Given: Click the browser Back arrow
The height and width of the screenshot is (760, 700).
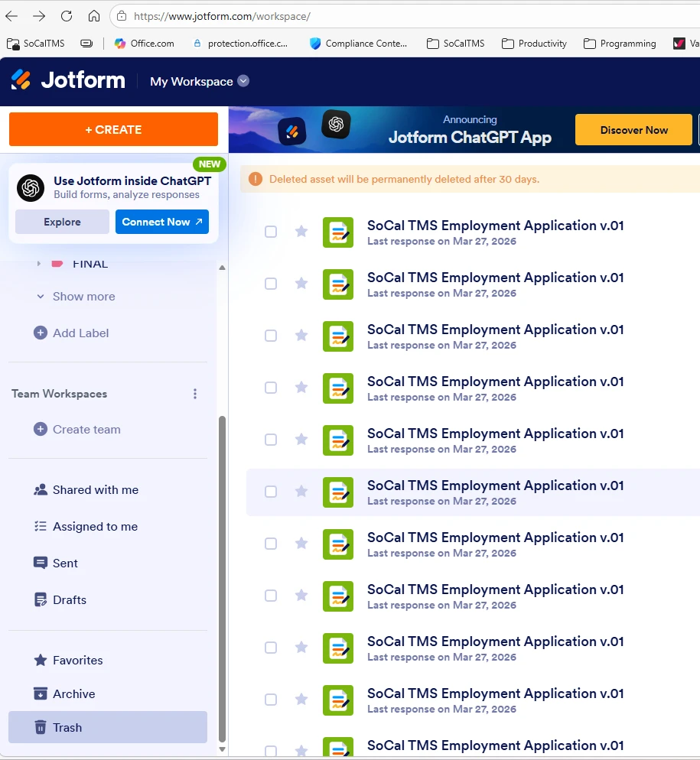Looking at the screenshot, I should 11,16.
